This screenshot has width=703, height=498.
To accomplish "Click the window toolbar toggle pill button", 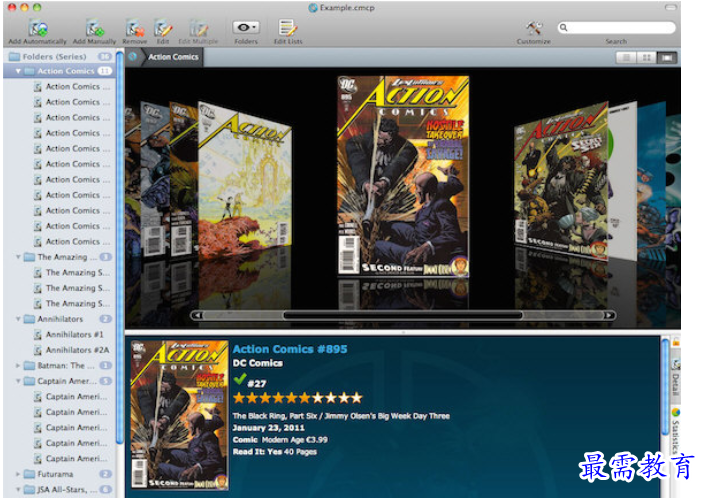I will pos(670,8).
